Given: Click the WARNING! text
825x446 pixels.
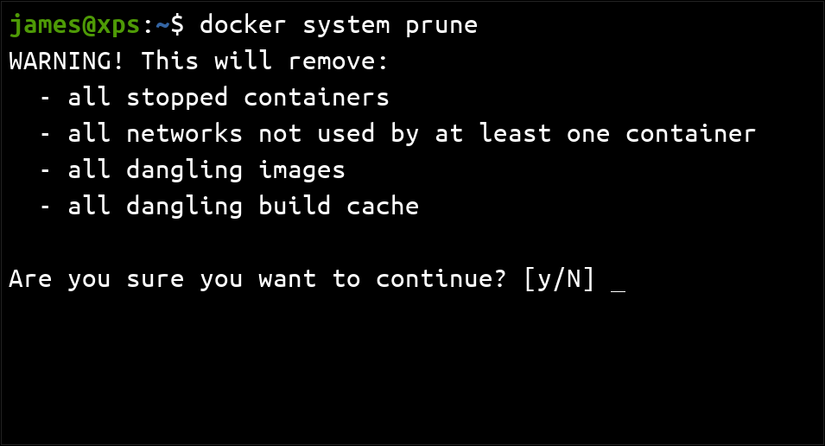Looking at the screenshot, I should 68,61.
